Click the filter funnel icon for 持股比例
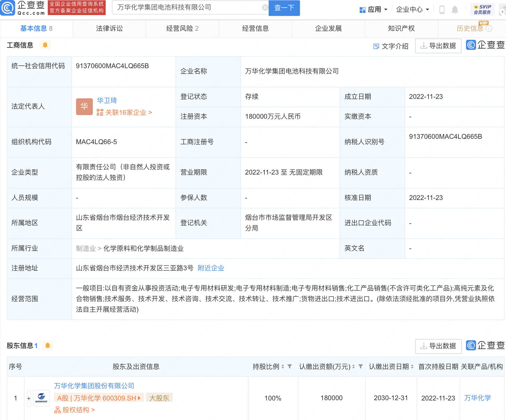Screen dimensions: 506x420 click(290, 366)
